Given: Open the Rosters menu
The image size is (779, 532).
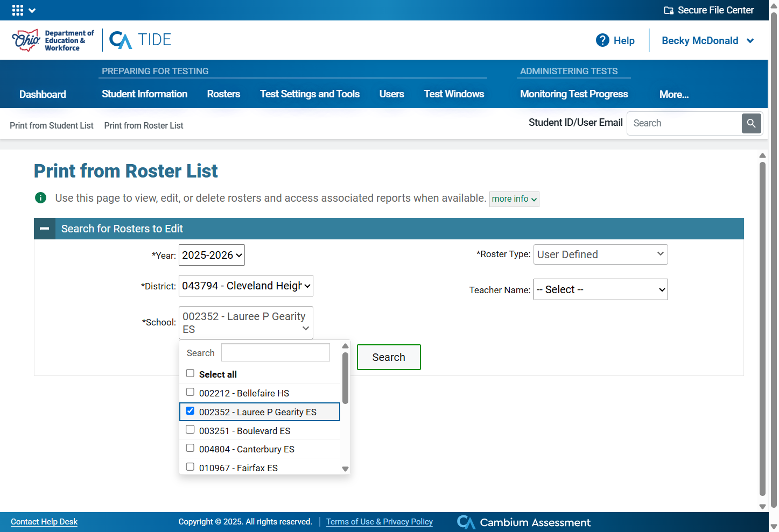Looking at the screenshot, I should 223,94.
